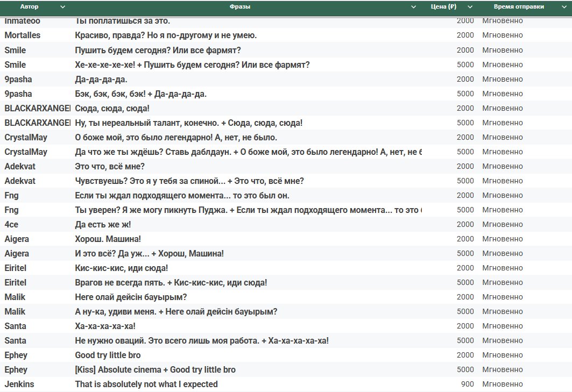572x392 pixels.
Task: Select the phrase cell 'Это что, всё мне?'
Action: point(110,166)
